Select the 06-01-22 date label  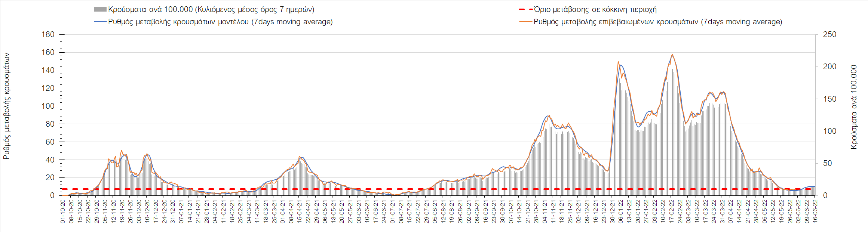[x=621, y=211]
